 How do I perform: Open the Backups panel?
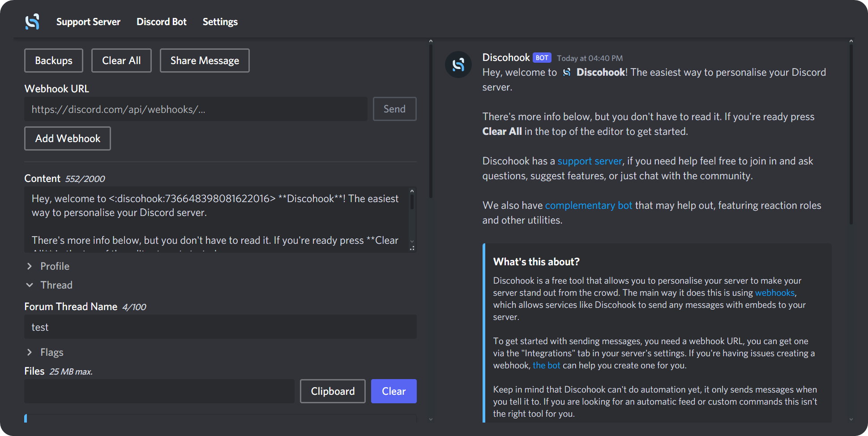53,60
